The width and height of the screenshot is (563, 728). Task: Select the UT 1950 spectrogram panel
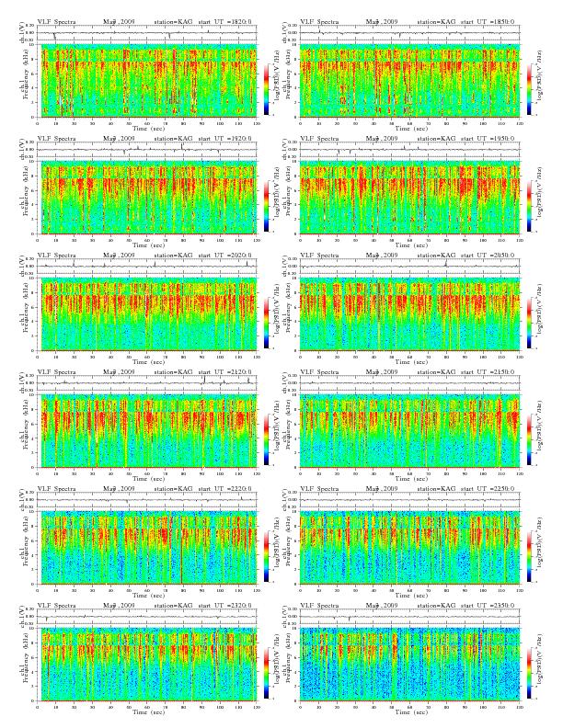tap(409, 198)
